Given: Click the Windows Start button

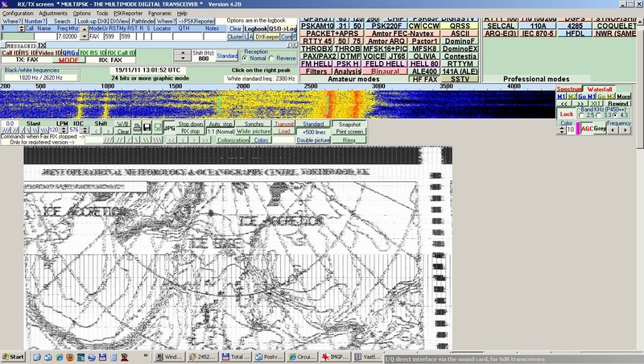Looking at the screenshot, I should (x=14, y=355).
